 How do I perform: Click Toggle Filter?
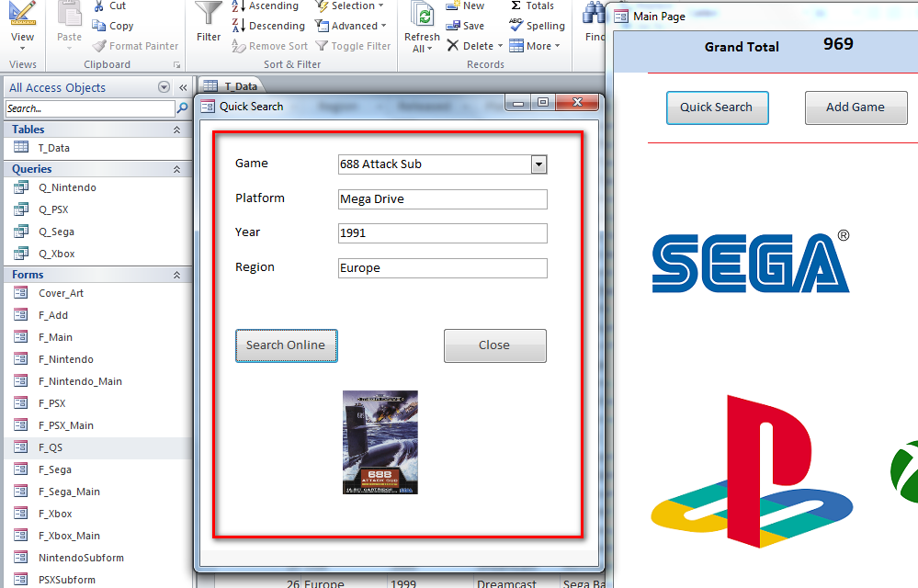coord(353,46)
